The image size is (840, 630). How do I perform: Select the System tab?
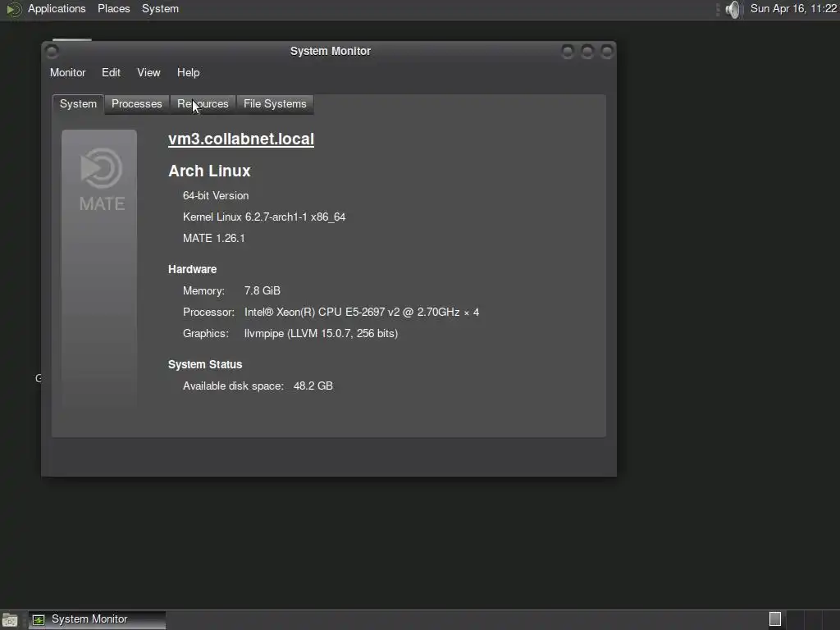tap(78, 104)
